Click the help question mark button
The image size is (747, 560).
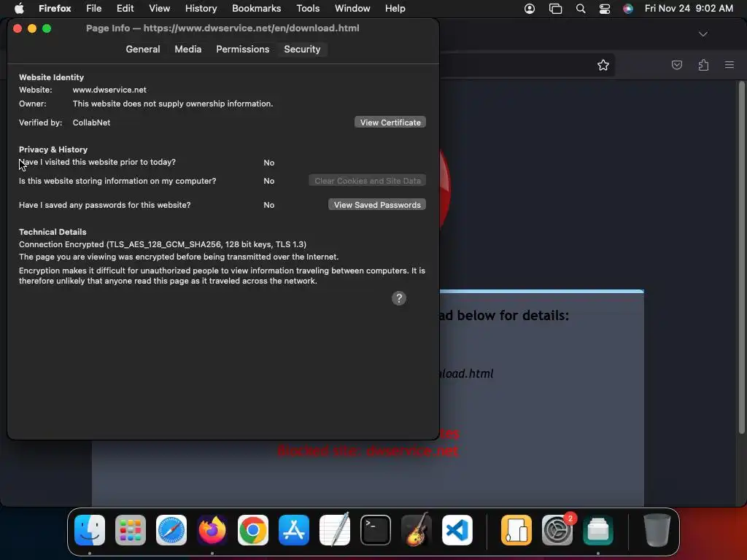coord(399,298)
